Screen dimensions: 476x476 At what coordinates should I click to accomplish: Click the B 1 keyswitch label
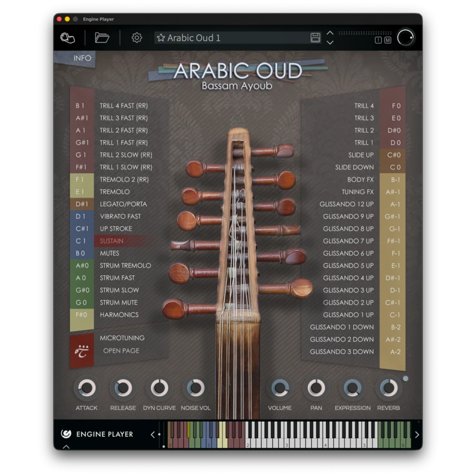click(80, 106)
